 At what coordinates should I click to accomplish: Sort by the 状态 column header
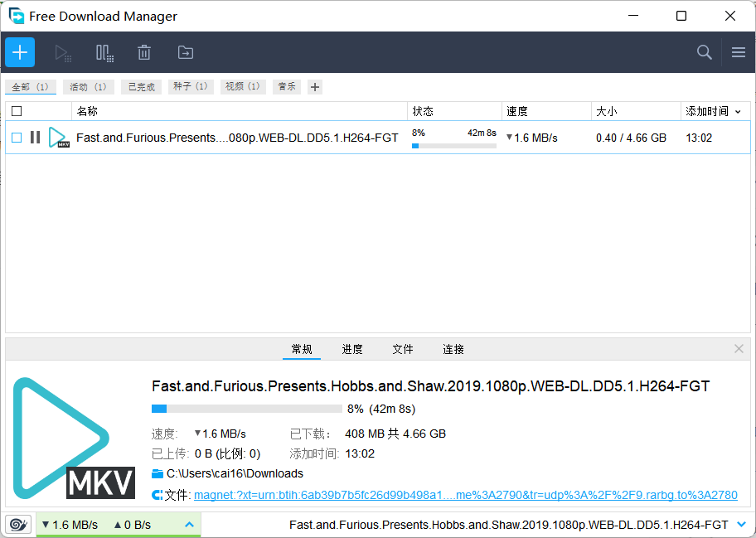pyautogui.click(x=454, y=111)
